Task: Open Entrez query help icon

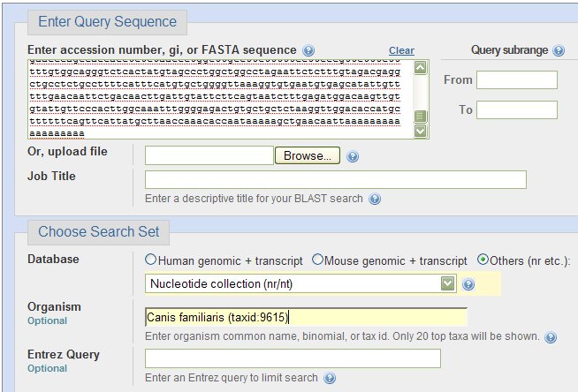Action: tap(330, 378)
